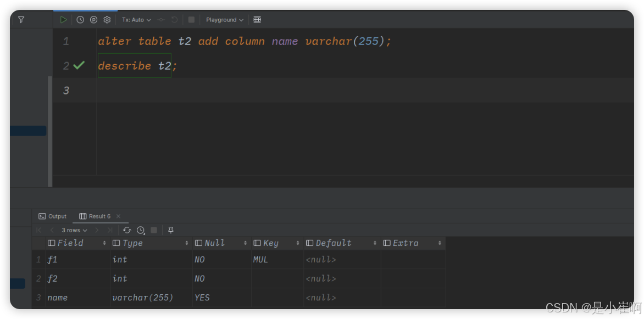
Task: Switch to the Output tab
Action: (53, 216)
